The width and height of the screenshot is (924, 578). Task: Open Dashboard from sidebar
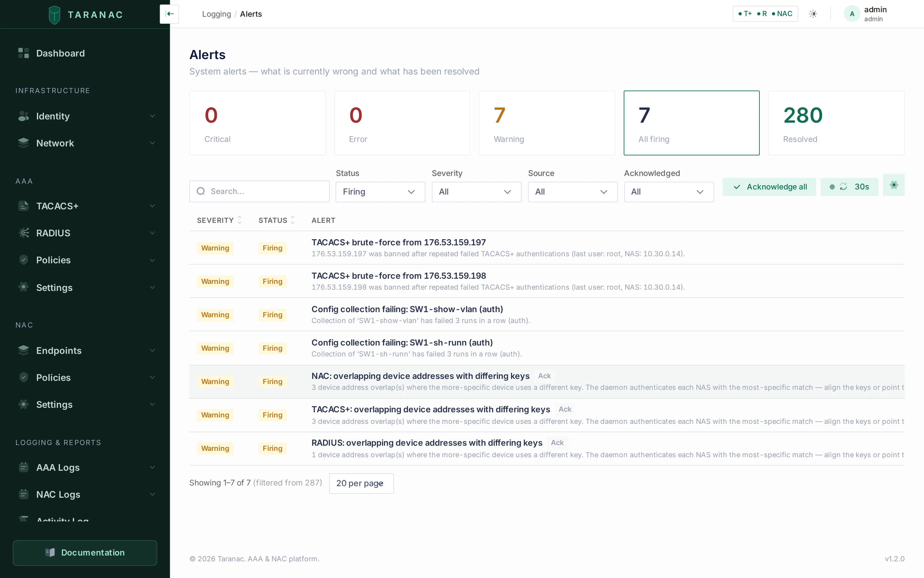coord(85,53)
